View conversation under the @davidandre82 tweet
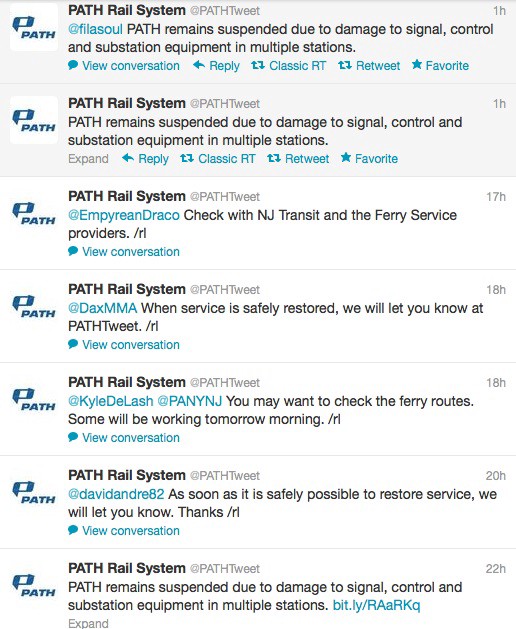Screen dimensions: 516x629 (x=124, y=530)
